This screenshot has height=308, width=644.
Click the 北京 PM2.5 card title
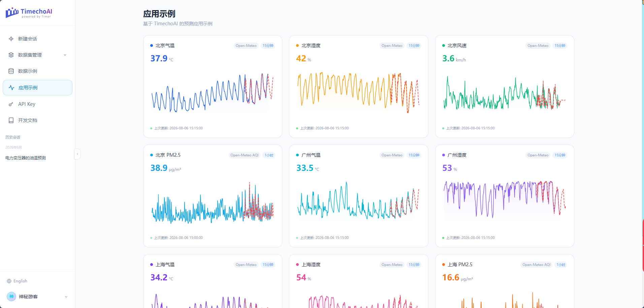[x=168, y=155]
